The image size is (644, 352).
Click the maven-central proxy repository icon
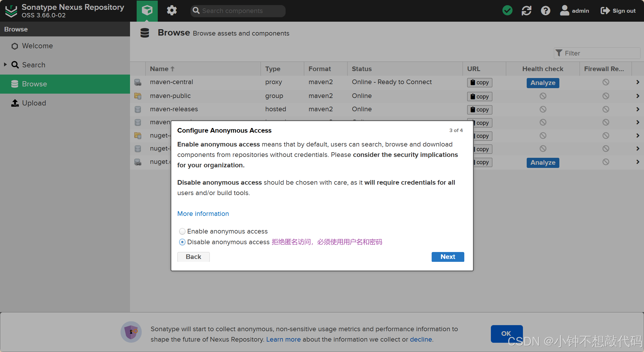138,82
